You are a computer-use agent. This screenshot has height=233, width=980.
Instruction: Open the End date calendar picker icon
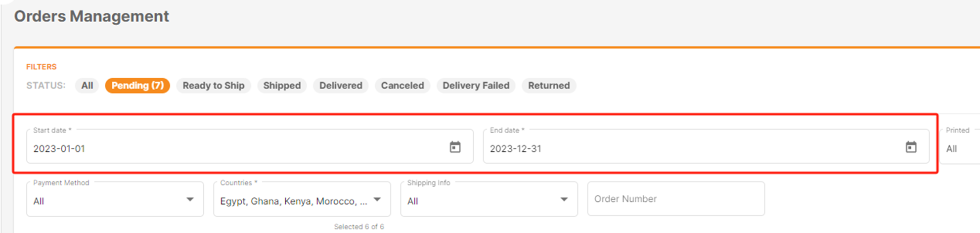click(x=911, y=147)
